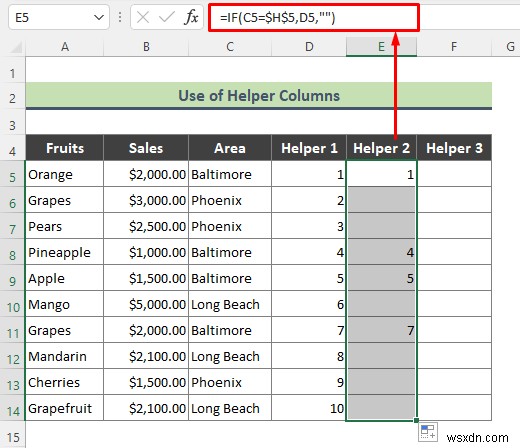
Task: Select Orange's Baltimore area cell
Action: pos(230,174)
